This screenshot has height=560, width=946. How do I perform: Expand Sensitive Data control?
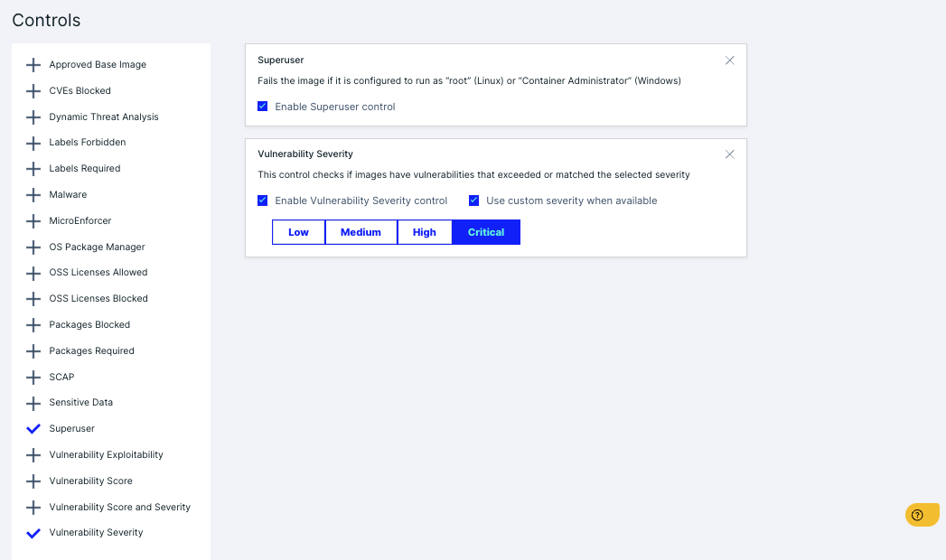pyautogui.click(x=33, y=402)
